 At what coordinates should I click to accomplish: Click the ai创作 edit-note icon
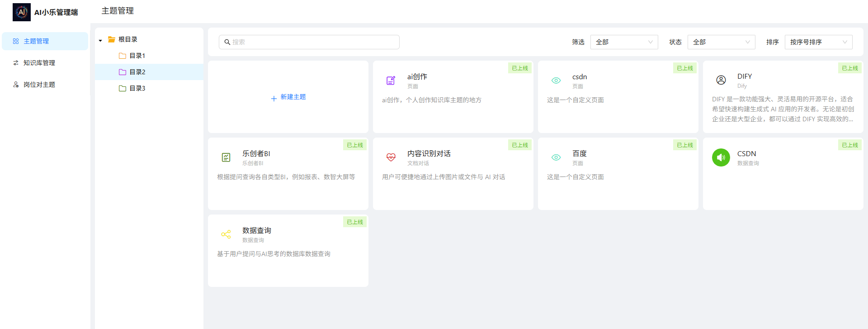pos(391,81)
